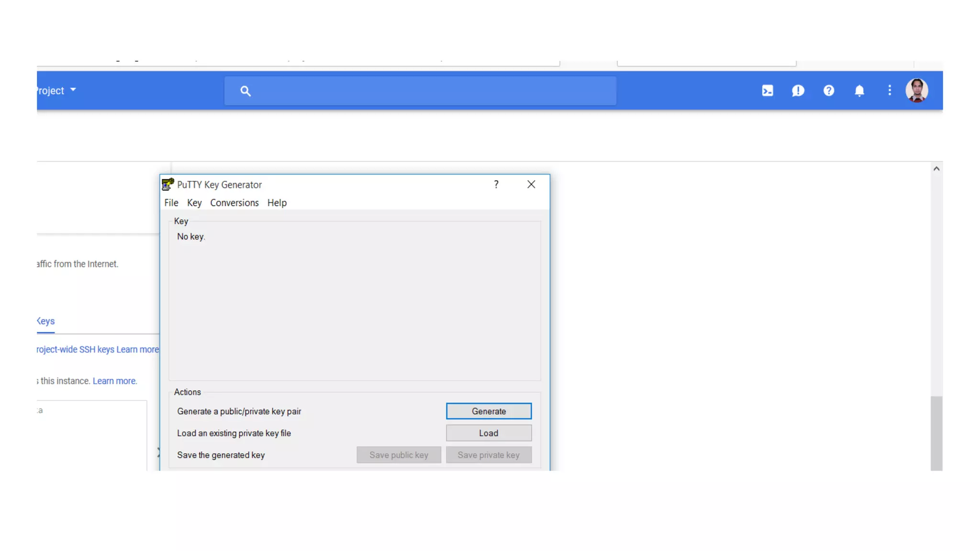Open Cloud Shell terminal icon
980x551 pixels.
click(x=768, y=91)
